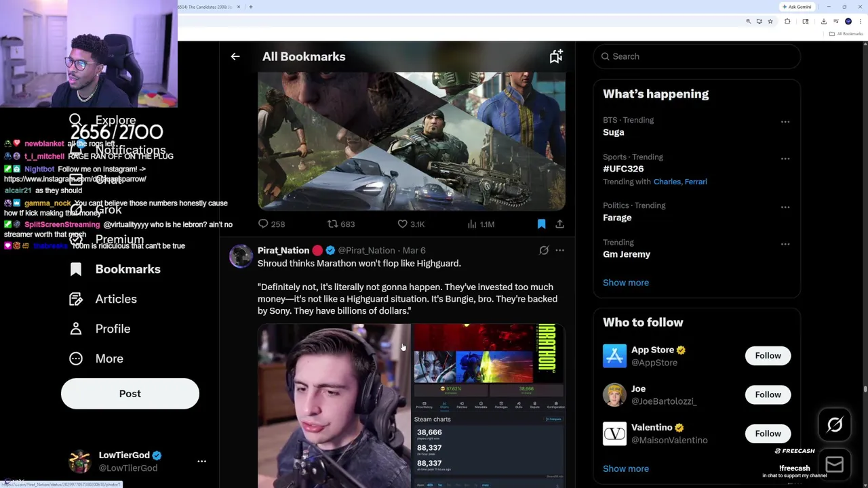The height and width of the screenshot is (488, 868).
Task: Open Bookmarks in the sidebar
Action: 115,269
